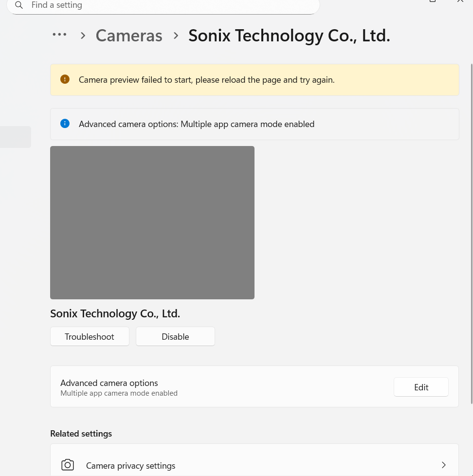This screenshot has width=473, height=476.
Task: Click the camera icon beside privacy settings
Action: (x=68, y=465)
